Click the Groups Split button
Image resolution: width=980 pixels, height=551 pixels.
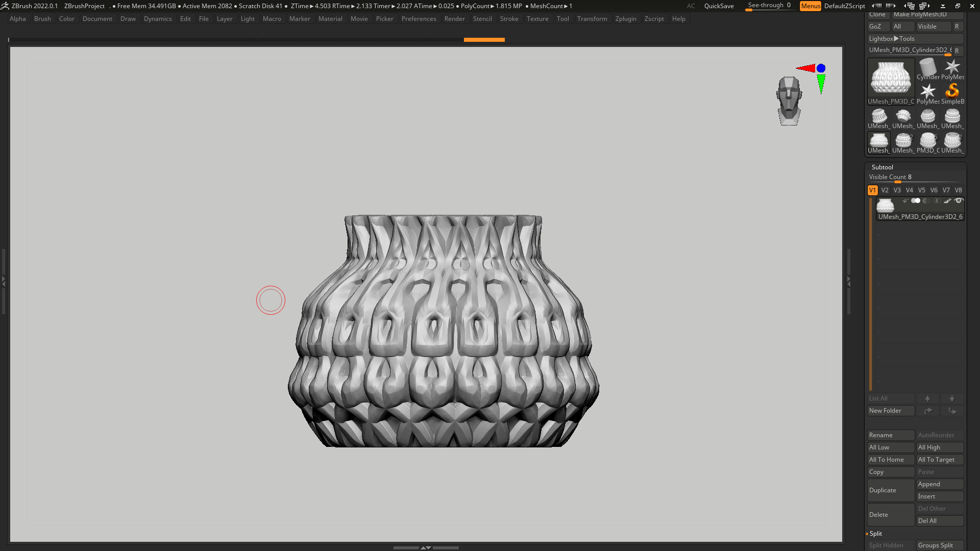940,545
